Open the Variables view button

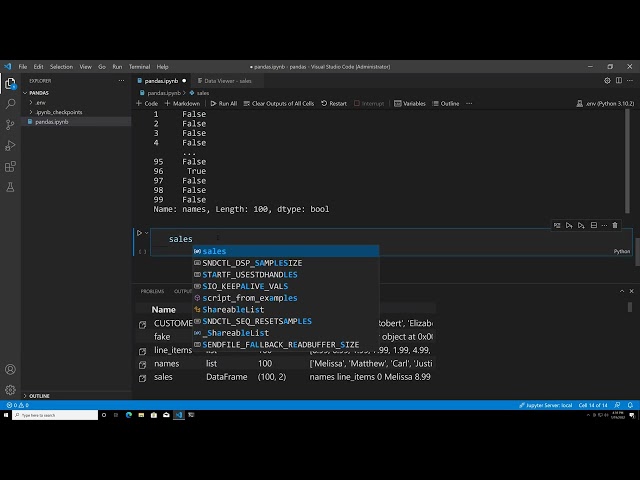coord(410,104)
